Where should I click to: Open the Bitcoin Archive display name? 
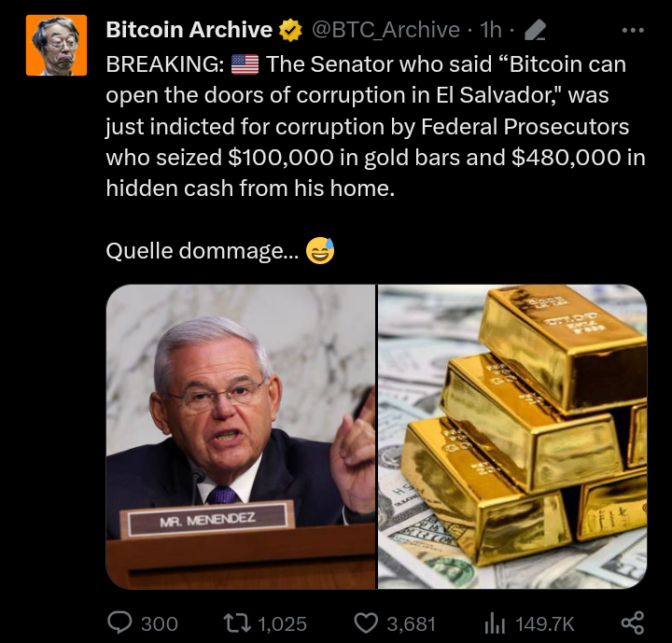[x=189, y=30]
